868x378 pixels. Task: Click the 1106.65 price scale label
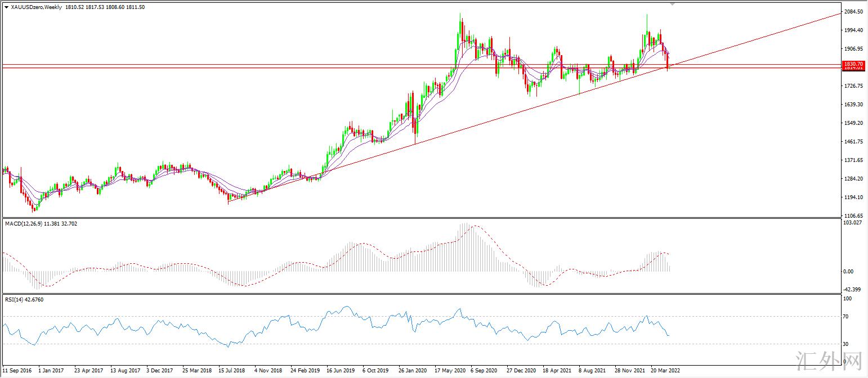pos(853,216)
